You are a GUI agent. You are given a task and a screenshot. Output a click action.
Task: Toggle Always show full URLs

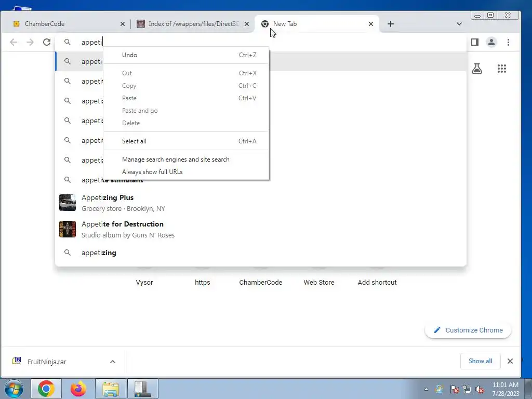tap(186, 171)
